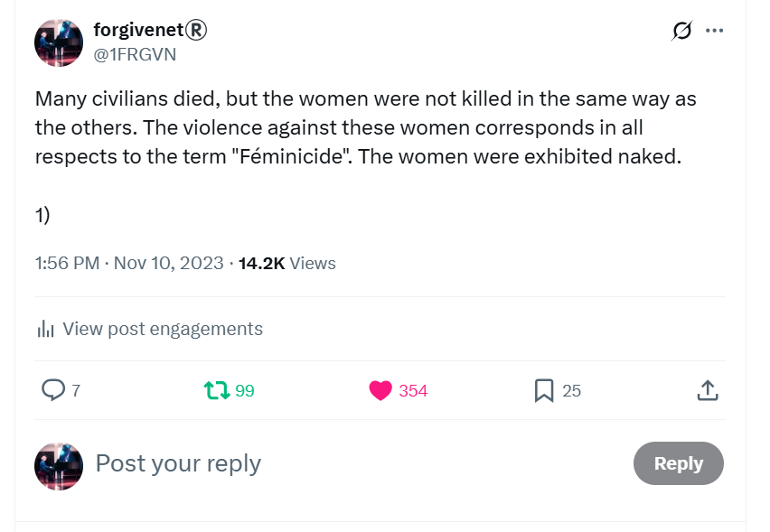Open the three-dot more options menu
This screenshot has height=532, width=770.
click(714, 31)
